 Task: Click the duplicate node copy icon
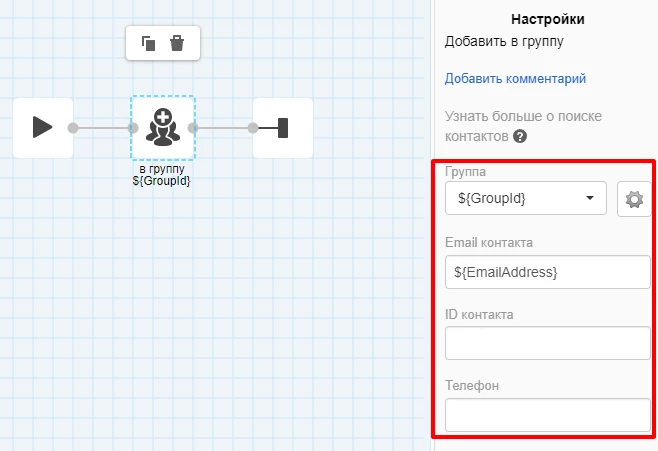(x=148, y=43)
